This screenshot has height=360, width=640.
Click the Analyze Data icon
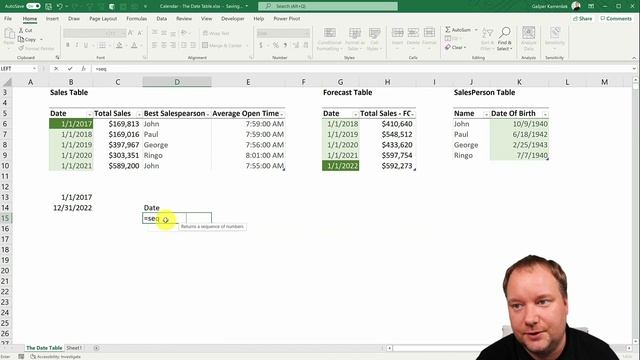[529, 33]
